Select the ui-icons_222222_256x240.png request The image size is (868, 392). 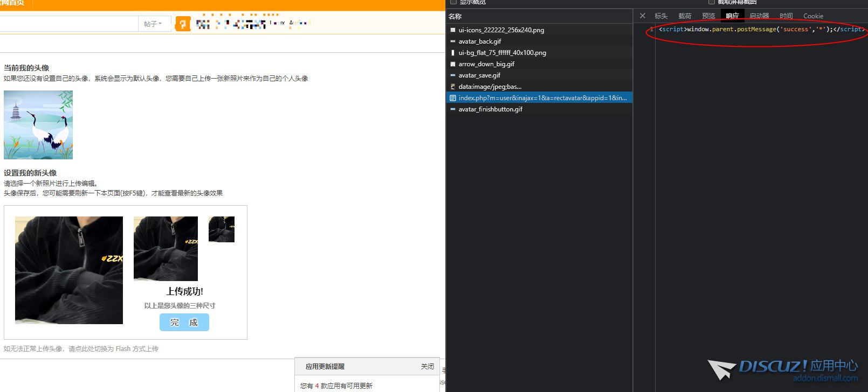click(x=539, y=30)
